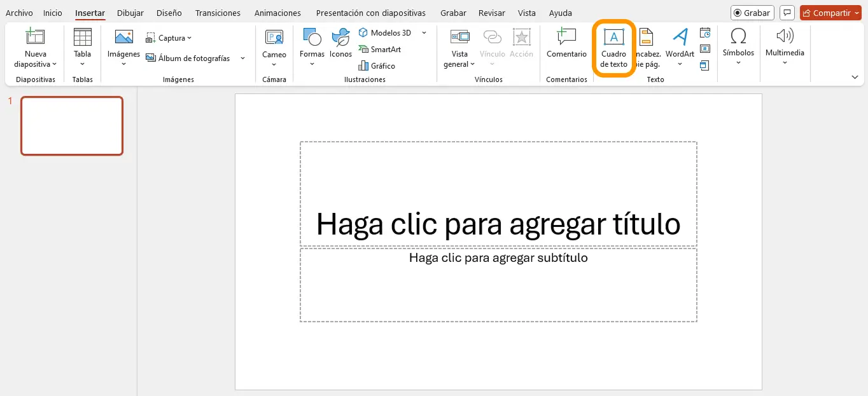This screenshot has height=396, width=868.
Task: Select the Insertar tab
Action: [90, 13]
